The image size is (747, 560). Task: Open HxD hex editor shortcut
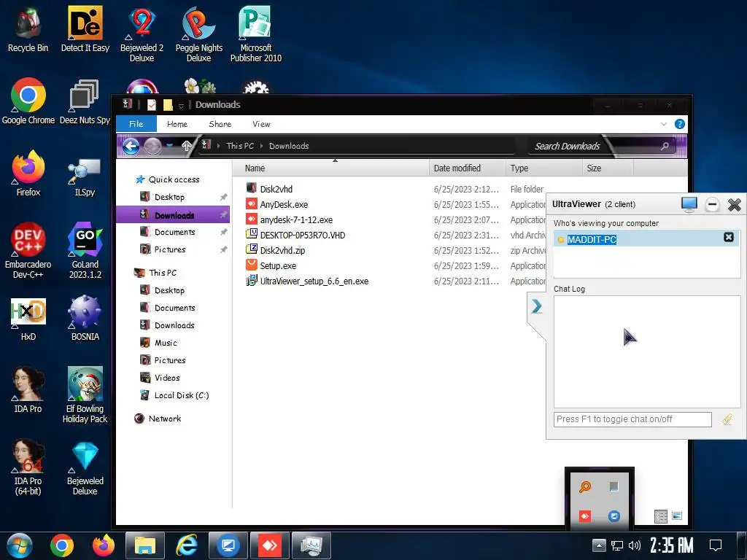click(x=28, y=319)
